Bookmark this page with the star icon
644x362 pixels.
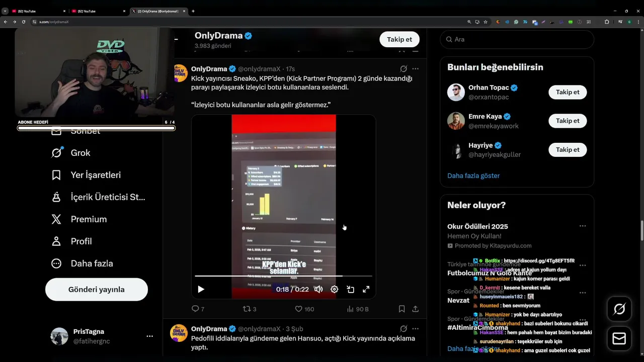[x=486, y=22]
